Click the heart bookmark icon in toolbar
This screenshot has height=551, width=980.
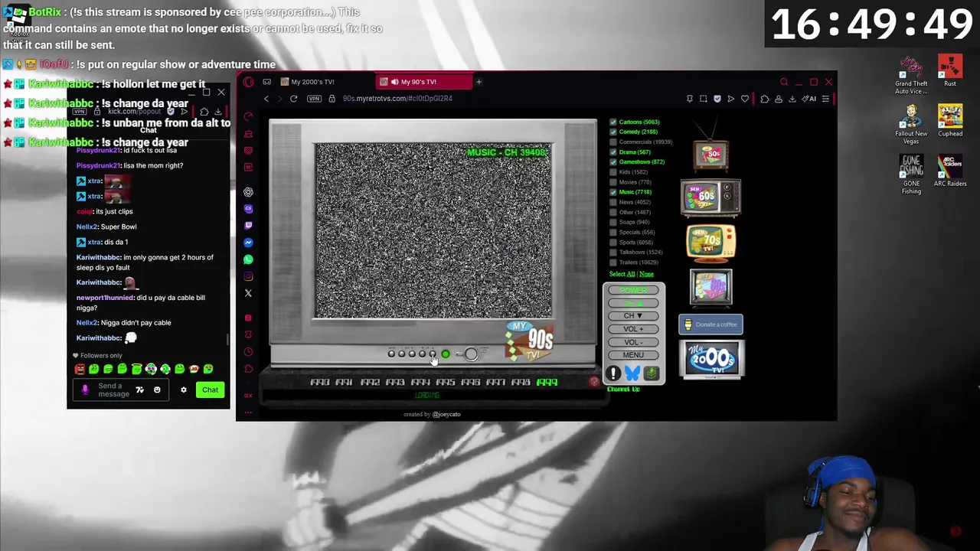744,99
